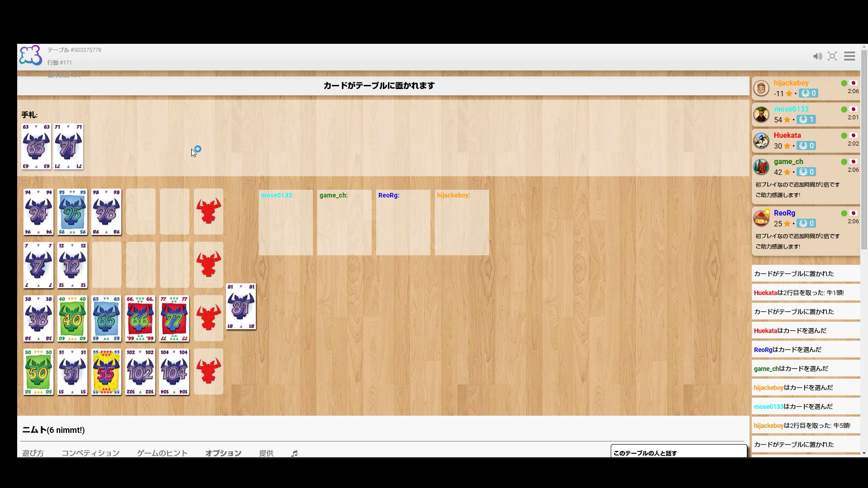Click the hijackeboy played card slot

462,222
